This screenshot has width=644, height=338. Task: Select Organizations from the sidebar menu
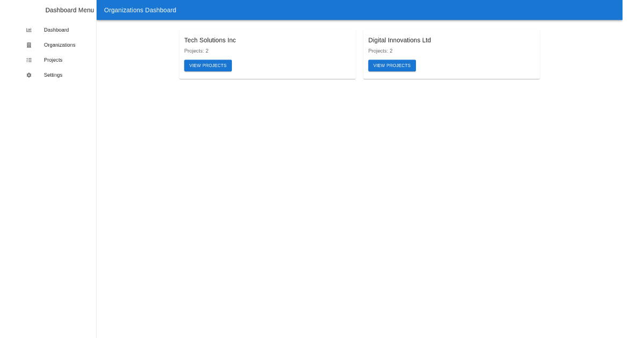pos(60,45)
